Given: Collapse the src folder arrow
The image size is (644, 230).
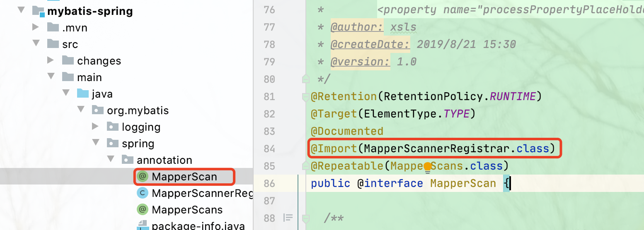Looking at the screenshot, I should point(36,44).
